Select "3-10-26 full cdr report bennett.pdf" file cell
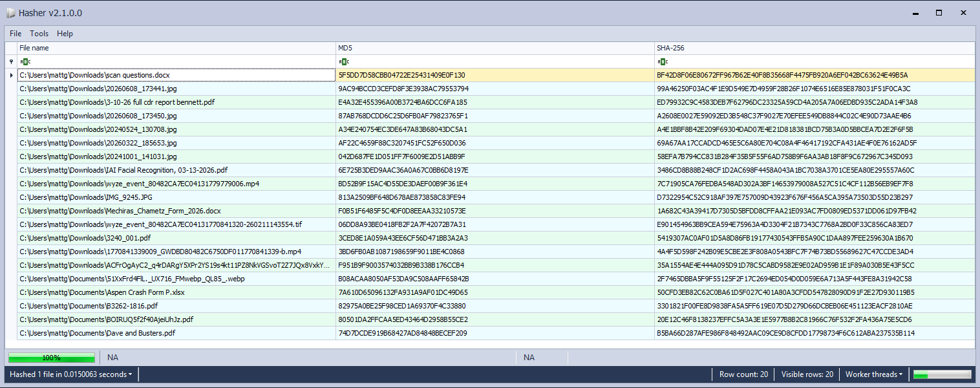Image resolution: width=980 pixels, height=388 pixels. point(176,103)
